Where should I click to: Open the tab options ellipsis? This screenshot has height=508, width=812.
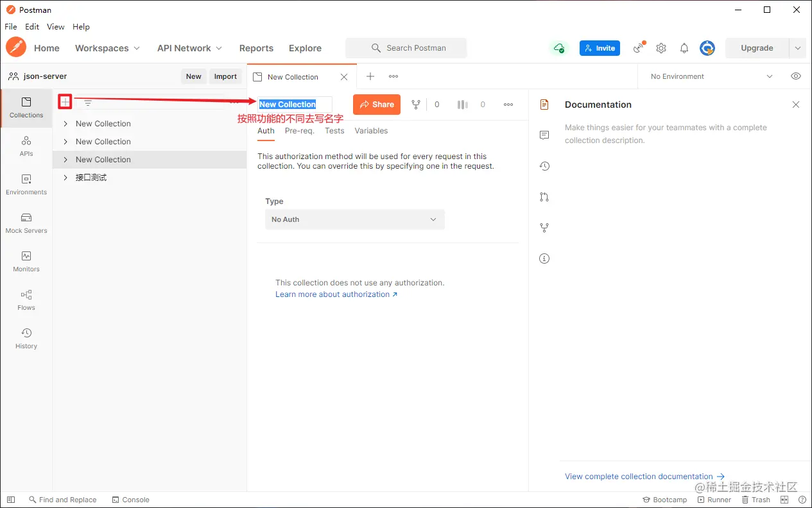393,76
